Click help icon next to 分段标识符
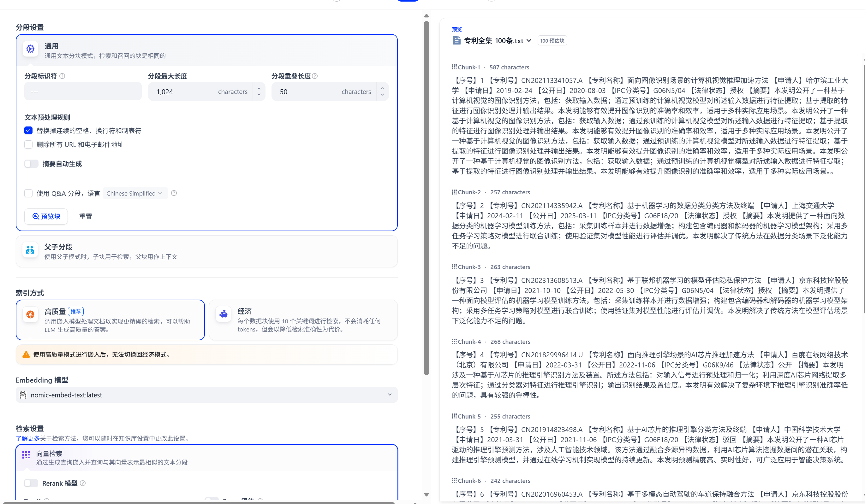 point(62,76)
